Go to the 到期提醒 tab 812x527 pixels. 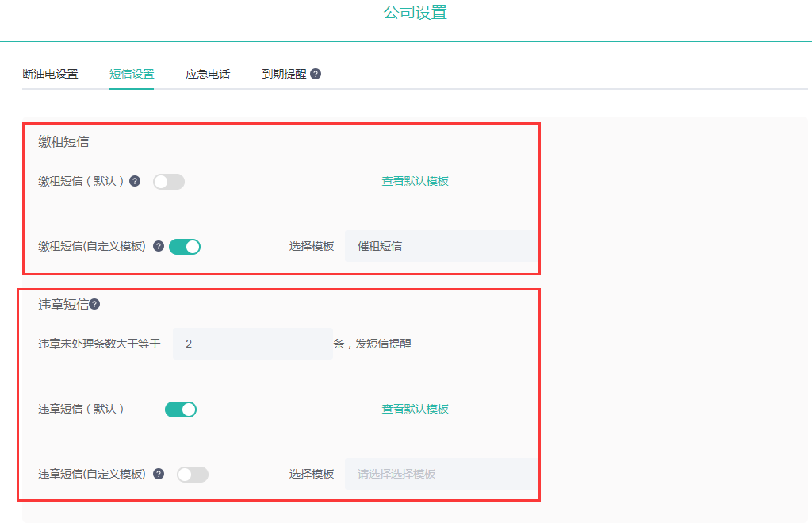(284, 74)
